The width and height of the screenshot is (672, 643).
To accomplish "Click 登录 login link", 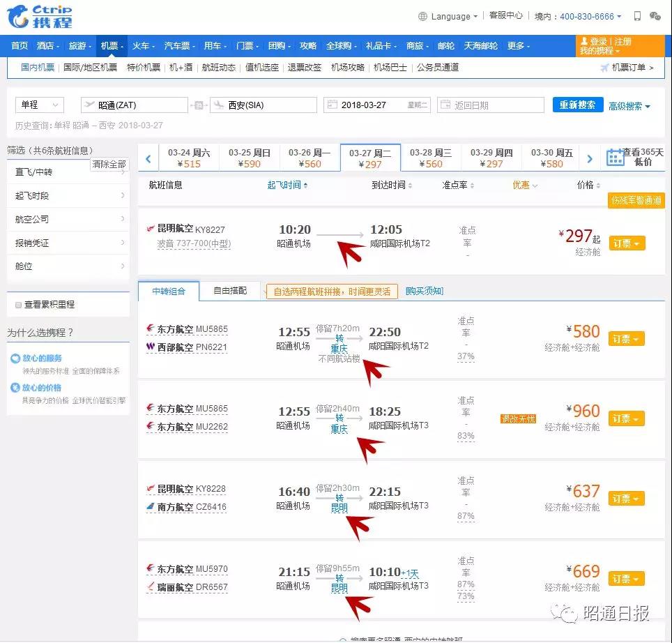I will [x=598, y=41].
